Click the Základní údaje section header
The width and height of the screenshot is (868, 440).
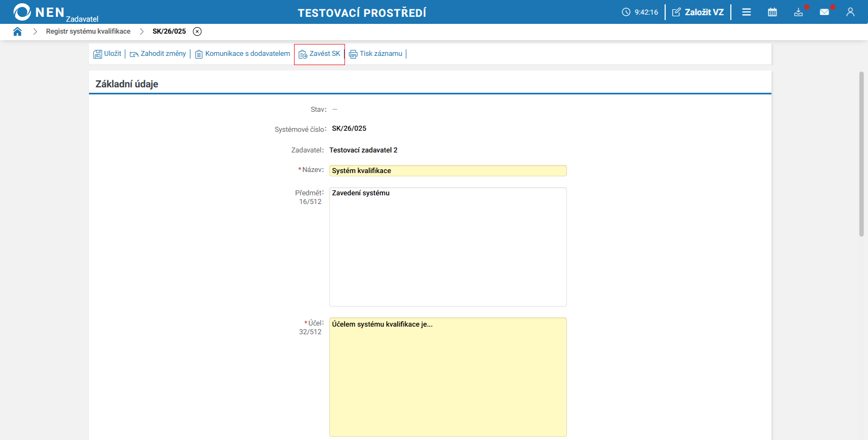point(127,84)
